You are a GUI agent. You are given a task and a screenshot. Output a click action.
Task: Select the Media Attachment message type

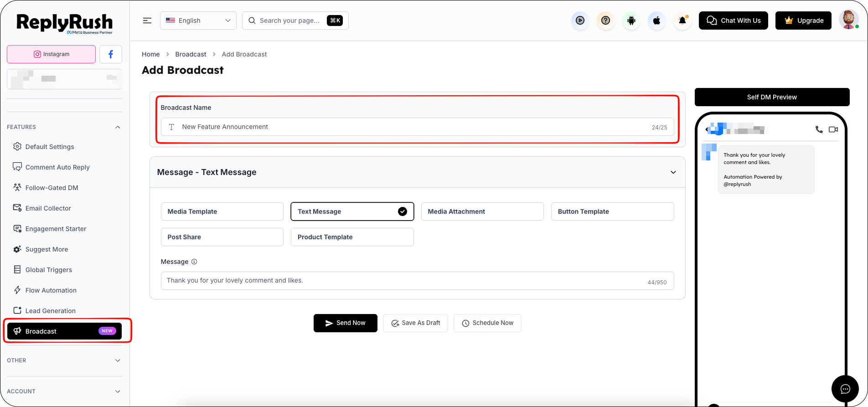(x=482, y=211)
